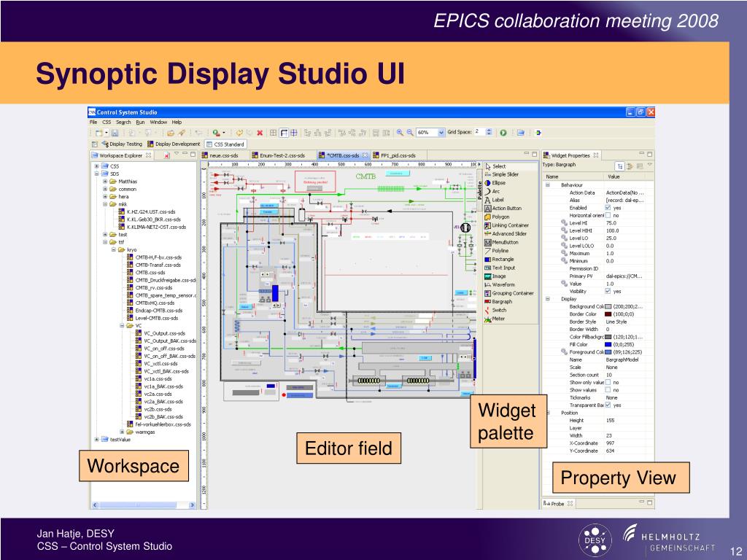Toggle the grid visibility toolbar icon
The height and width of the screenshot is (560, 747).
tap(273, 133)
